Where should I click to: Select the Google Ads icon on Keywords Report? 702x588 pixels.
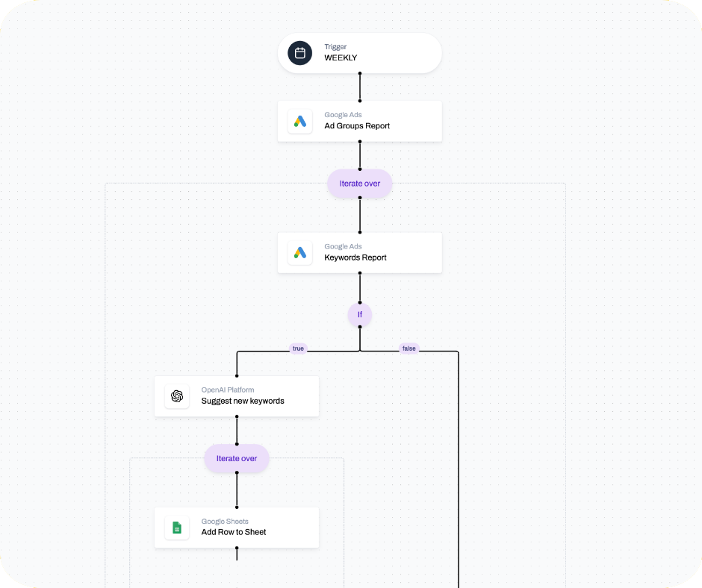point(300,253)
